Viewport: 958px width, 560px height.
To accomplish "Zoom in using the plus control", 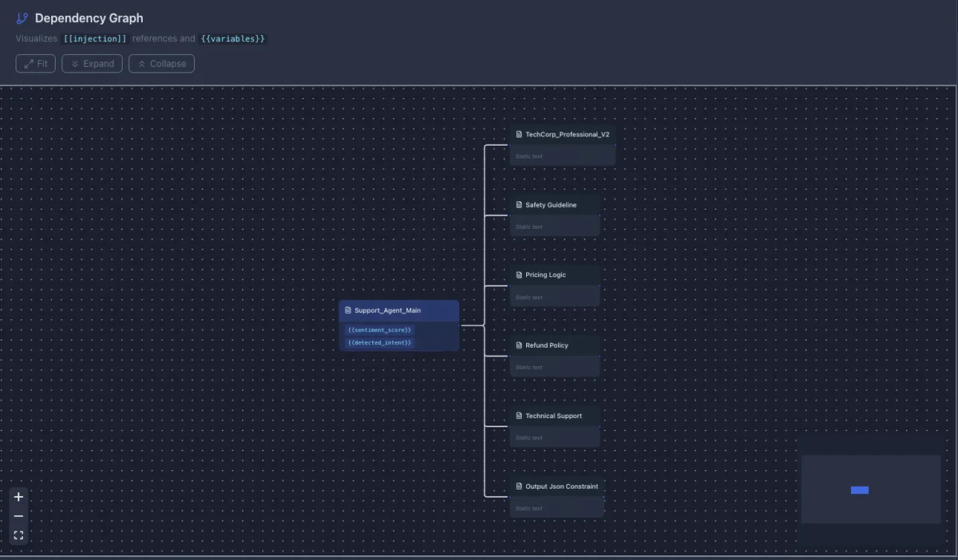I will click(x=18, y=496).
